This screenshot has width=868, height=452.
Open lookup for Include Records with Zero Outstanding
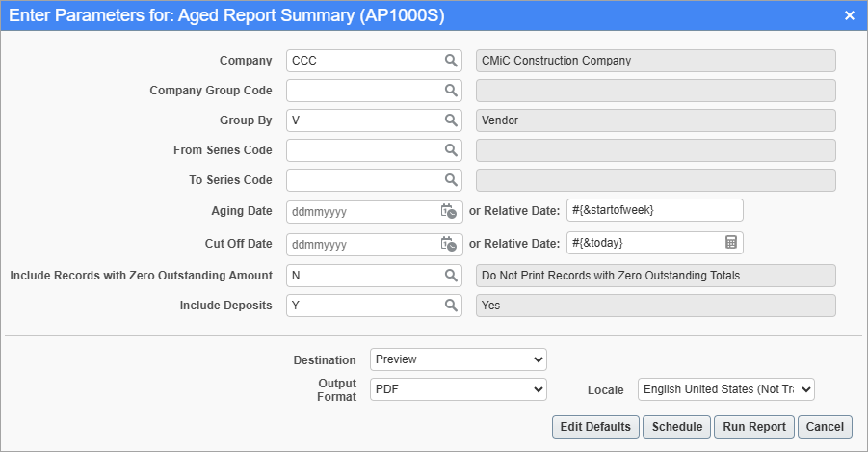pyautogui.click(x=451, y=276)
